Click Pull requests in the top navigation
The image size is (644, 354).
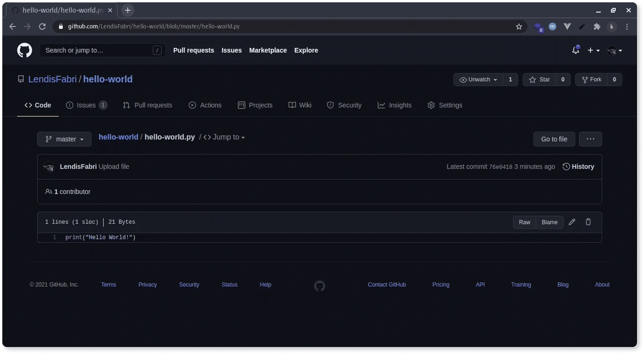(194, 50)
